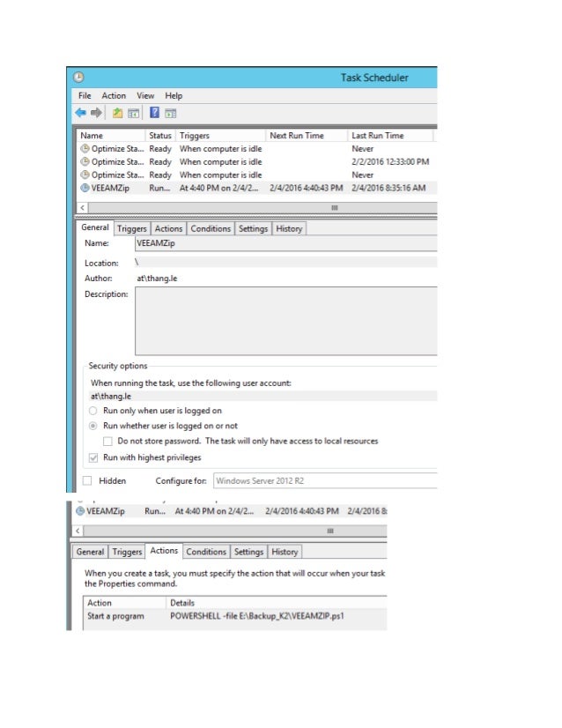Sort by the Last Run Time column header
Viewport: 562px width, 728px height.
(x=390, y=135)
